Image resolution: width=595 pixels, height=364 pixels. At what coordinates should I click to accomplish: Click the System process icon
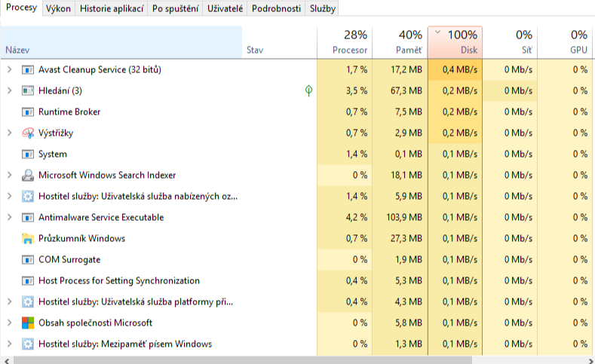point(28,154)
